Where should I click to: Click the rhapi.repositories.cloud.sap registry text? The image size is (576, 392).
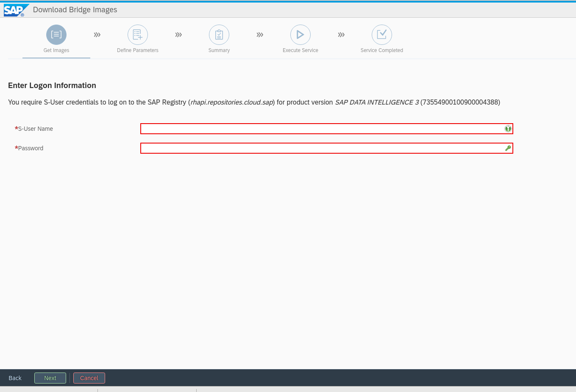tap(231, 102)
